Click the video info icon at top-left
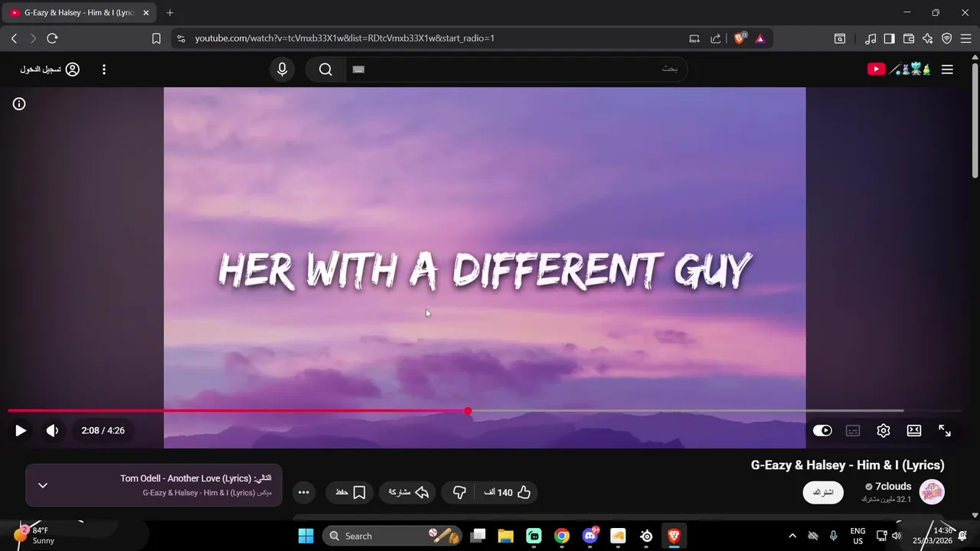980x551 pixels. [x=19, y=104]
